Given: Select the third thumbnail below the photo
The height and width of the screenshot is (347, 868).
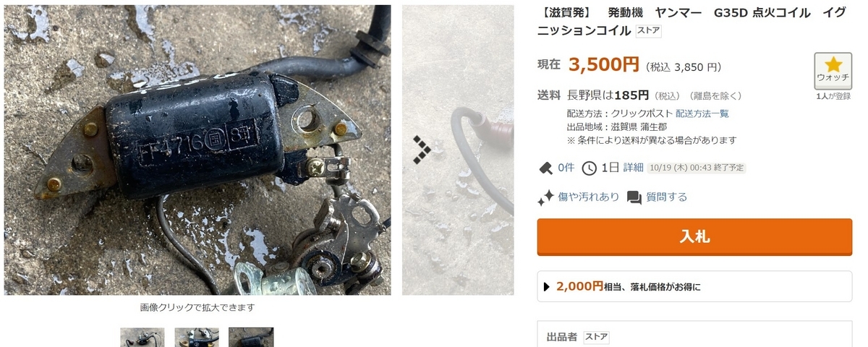Looking at the screenshot, I should pos(251,337).
